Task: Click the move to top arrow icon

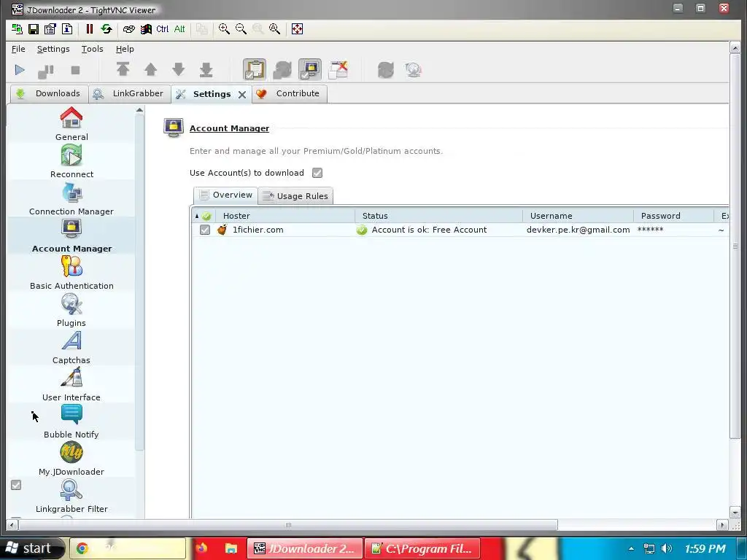Action: tap(123, 69)
